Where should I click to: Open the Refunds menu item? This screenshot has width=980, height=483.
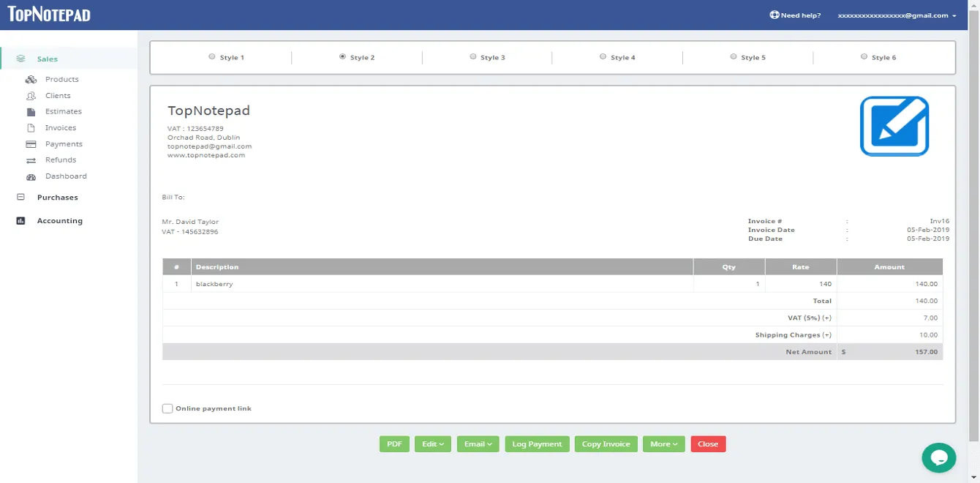(61, 160)
